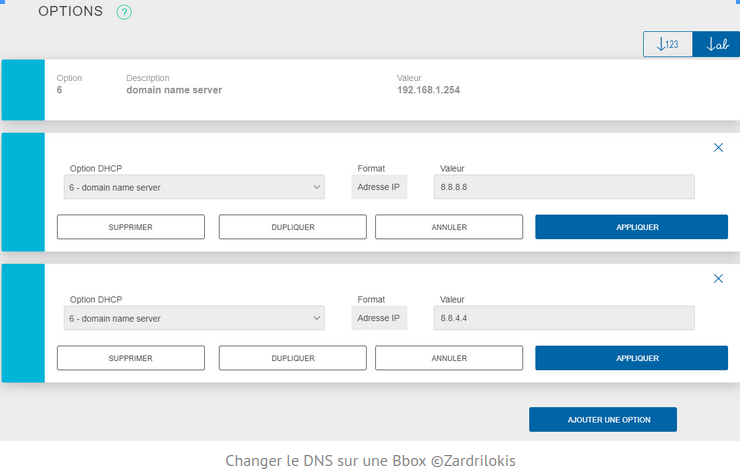Image resolution: width=740 pixels, height=471 pixels.
Task: Cancel changes to the 8.8.4.4 option
Action: click(x=449, y=358)
